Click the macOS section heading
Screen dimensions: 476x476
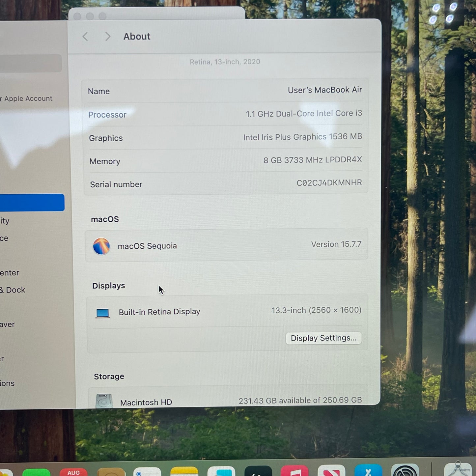coord(105,219)
